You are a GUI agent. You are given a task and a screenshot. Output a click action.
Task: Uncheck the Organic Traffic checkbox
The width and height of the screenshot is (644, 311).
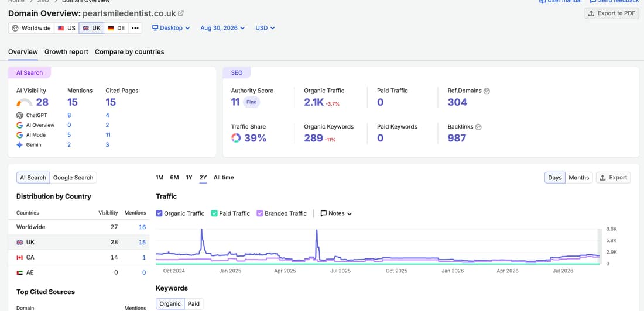(x=159, y=213)
